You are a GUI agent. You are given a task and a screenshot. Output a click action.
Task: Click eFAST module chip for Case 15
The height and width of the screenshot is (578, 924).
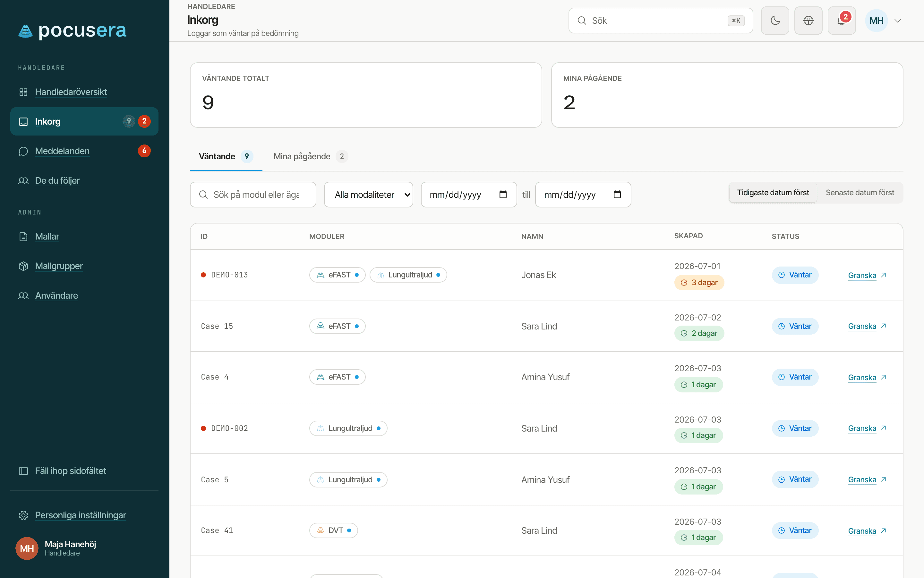pos(337,326)
